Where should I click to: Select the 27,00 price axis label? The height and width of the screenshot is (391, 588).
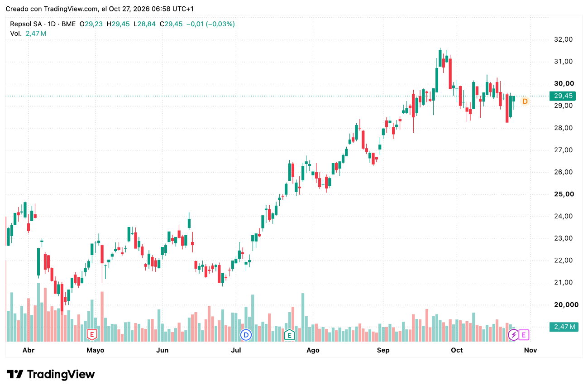(564, 150)
